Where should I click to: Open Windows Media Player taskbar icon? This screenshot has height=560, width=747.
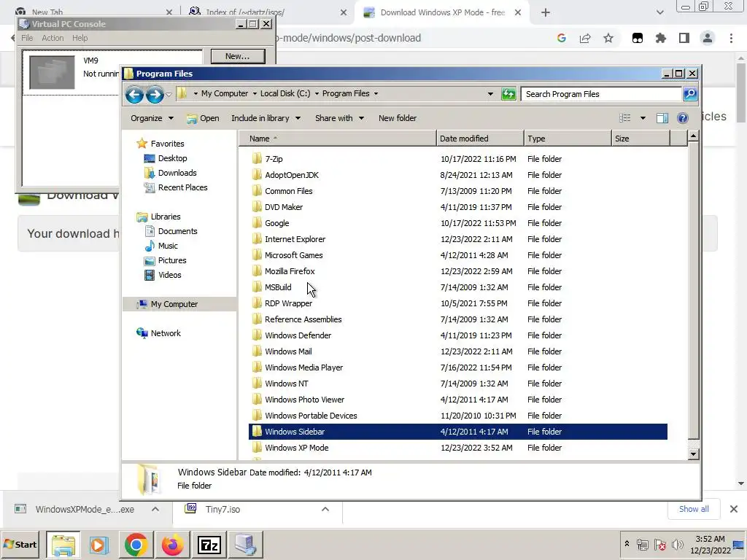(99, 544)
